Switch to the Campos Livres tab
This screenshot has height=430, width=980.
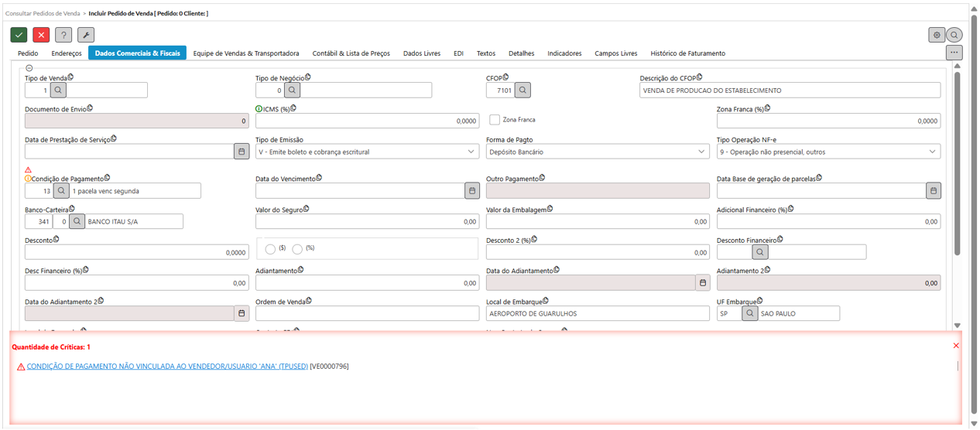[x=615, y=53]
